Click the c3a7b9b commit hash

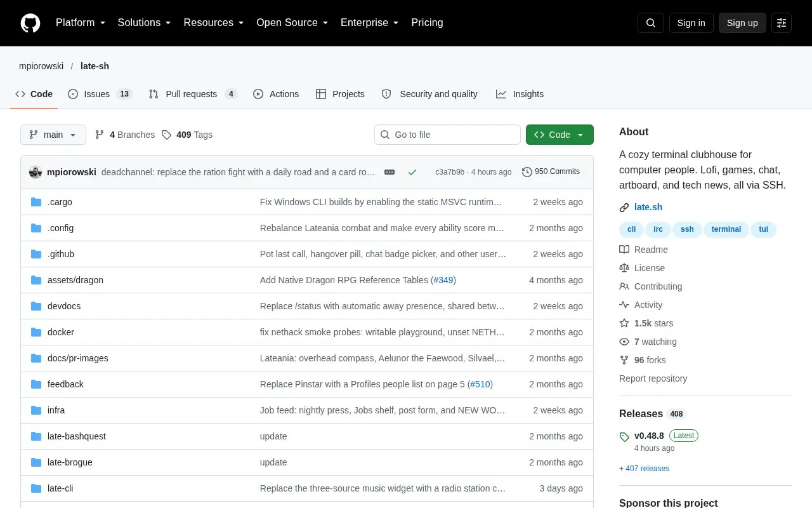click(450, 172)
